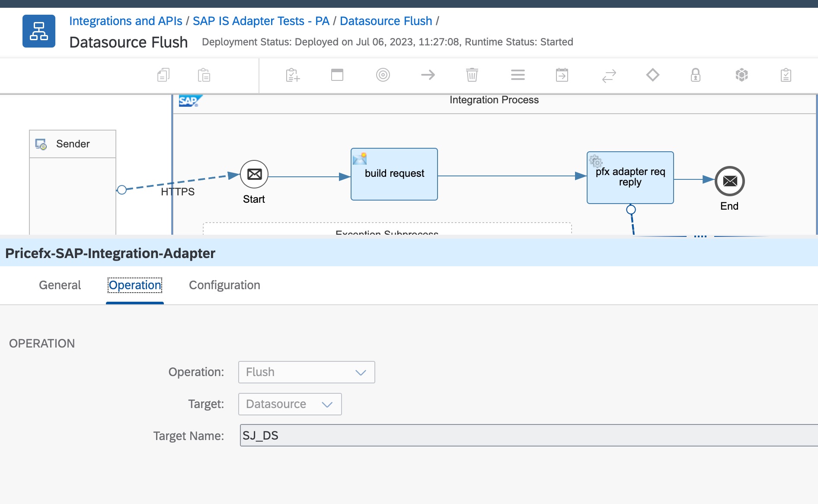Select the right arrow connector tool
Image resolution: width=818 pixels, height=504 pixels.
(428, 75)
